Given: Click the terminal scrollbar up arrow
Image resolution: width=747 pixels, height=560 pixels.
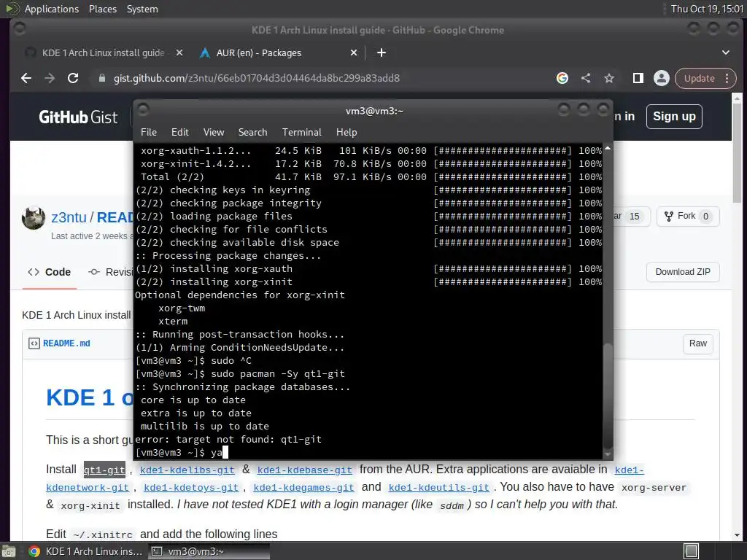Looking at the screenshot, I should (x=608, y=149).
